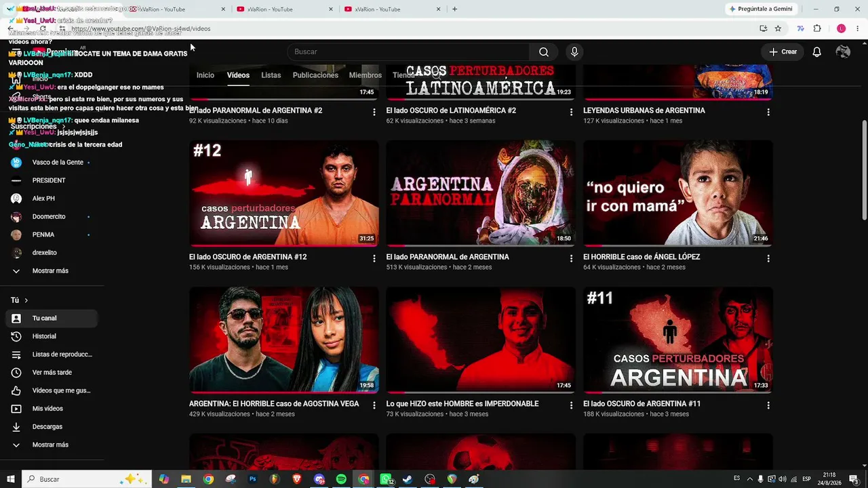Play 'El lado OSCURO de ARGENTINA #12' thumbnail
The image size is (868, 488).
pyautogui.click(x=284, y=193)
